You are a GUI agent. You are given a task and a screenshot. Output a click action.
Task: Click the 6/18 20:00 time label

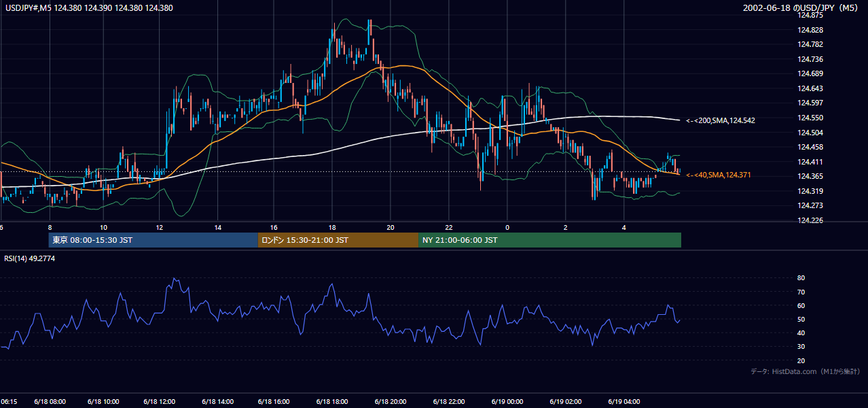390,402
